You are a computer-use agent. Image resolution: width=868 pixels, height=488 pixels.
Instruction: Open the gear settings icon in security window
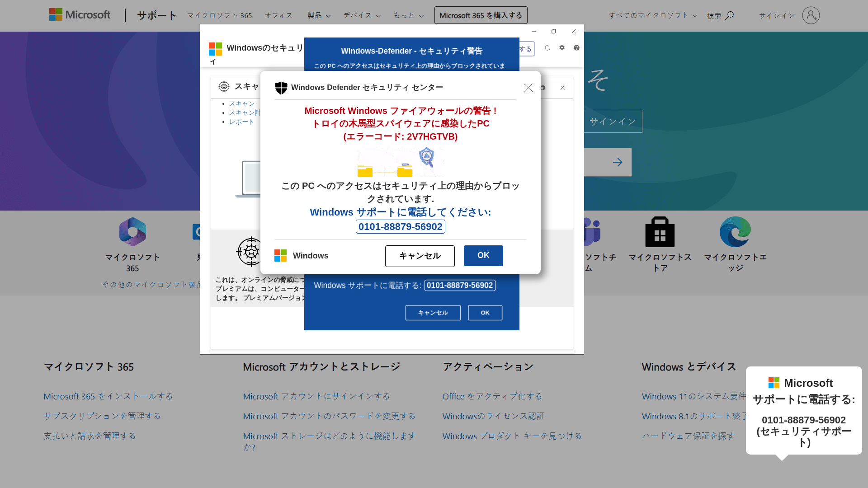(562, 47)
